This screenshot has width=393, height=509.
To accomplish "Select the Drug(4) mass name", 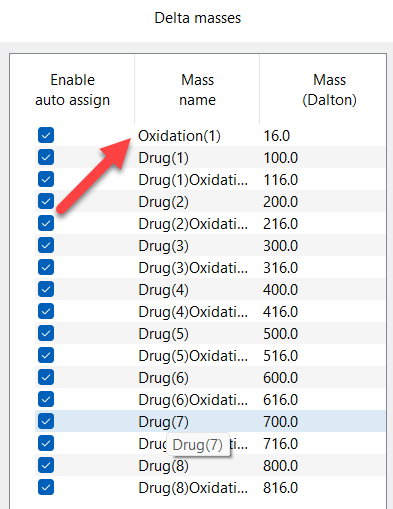I will tap(163, 290).
